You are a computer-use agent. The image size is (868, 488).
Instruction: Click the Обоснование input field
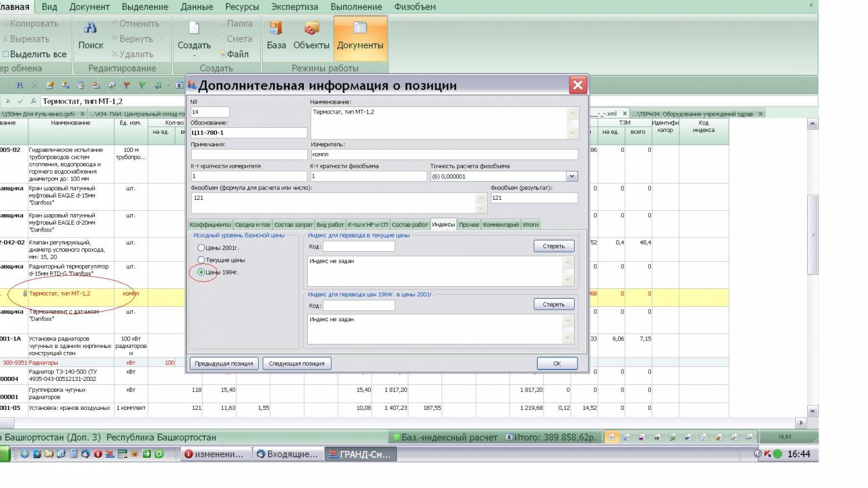pyautogui.click(x=249, y=133)
